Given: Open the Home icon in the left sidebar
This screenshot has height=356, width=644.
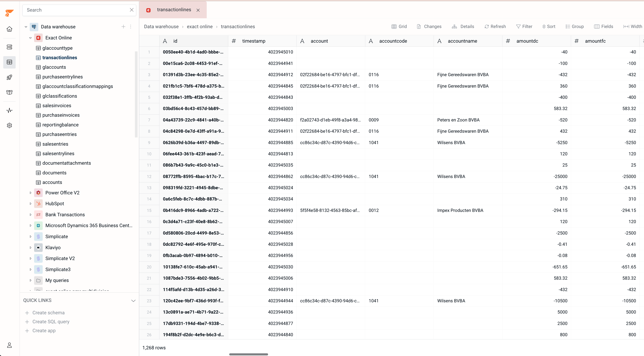Looking at the screenshot, I should [10, 29].
